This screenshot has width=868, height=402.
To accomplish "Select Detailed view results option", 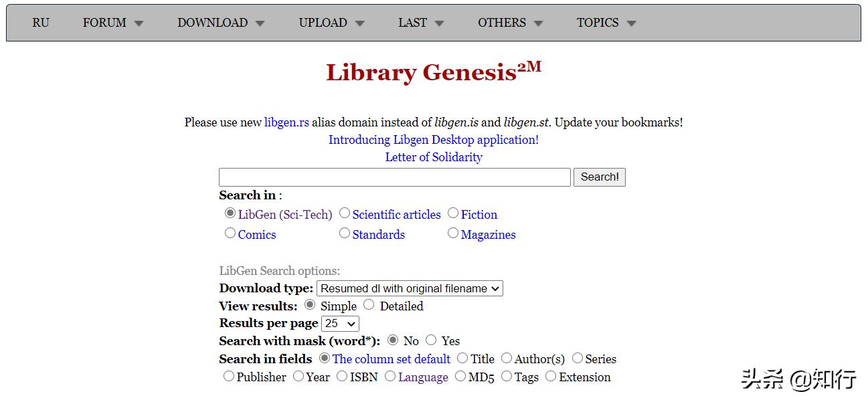I will [369, 305].
